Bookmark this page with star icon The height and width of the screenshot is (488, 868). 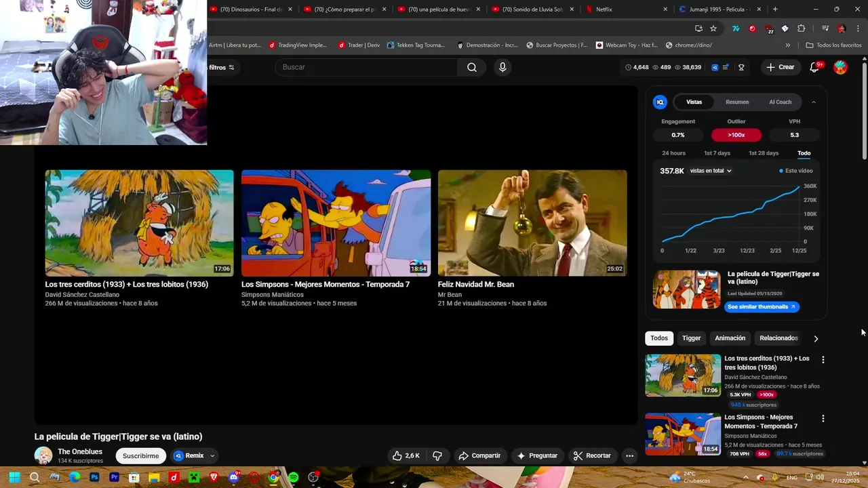pyautogui.click(x=713, y=28)
